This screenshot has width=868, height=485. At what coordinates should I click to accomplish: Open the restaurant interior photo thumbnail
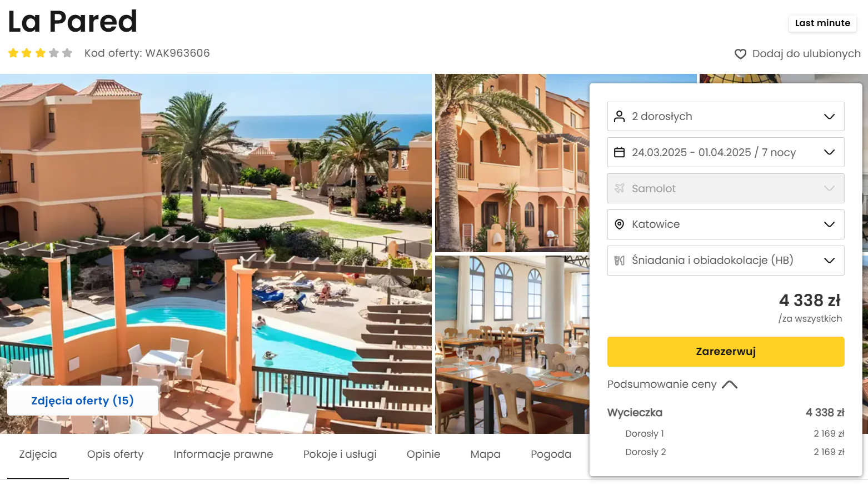coord(512,344)
